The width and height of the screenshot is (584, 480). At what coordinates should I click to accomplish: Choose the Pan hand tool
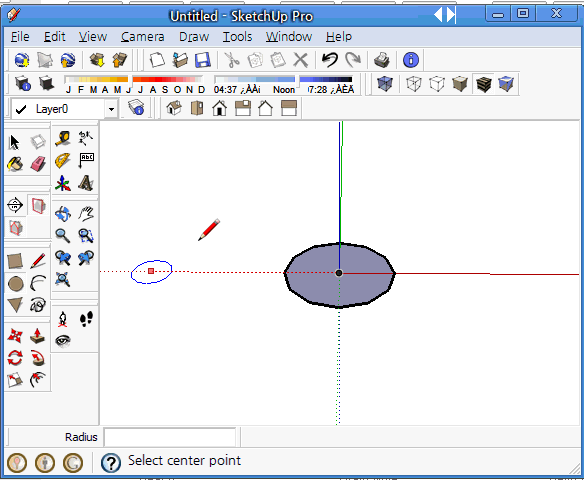(86, 214)
